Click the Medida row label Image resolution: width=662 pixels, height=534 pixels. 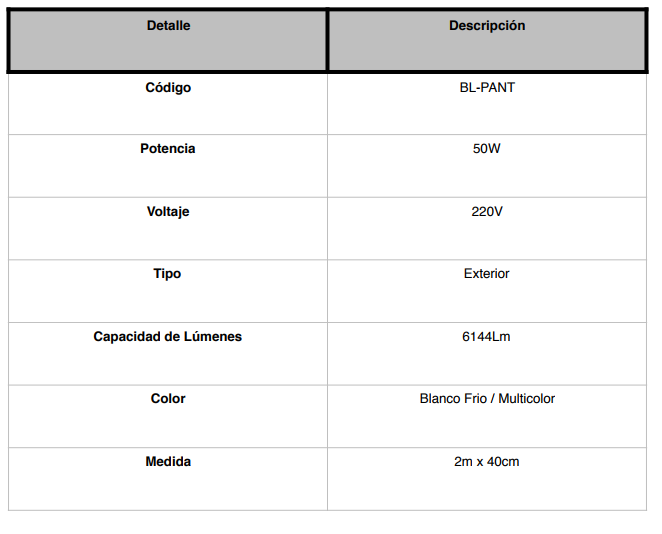168,461
